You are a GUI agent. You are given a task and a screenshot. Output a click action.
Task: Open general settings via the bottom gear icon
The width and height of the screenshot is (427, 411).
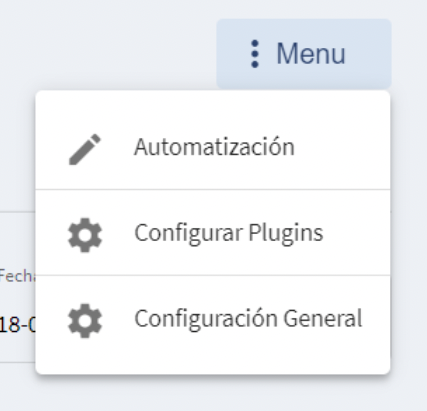coord(85,321)
